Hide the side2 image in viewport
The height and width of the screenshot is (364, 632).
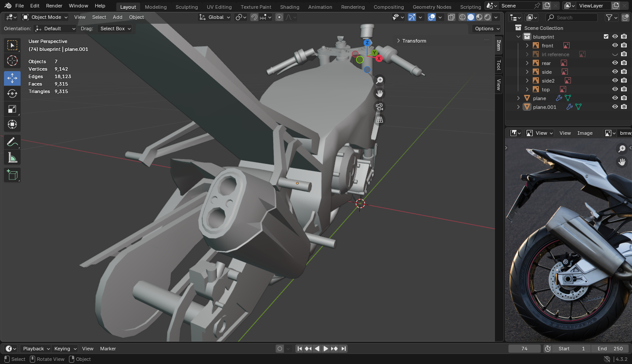[x=615, y=81]
